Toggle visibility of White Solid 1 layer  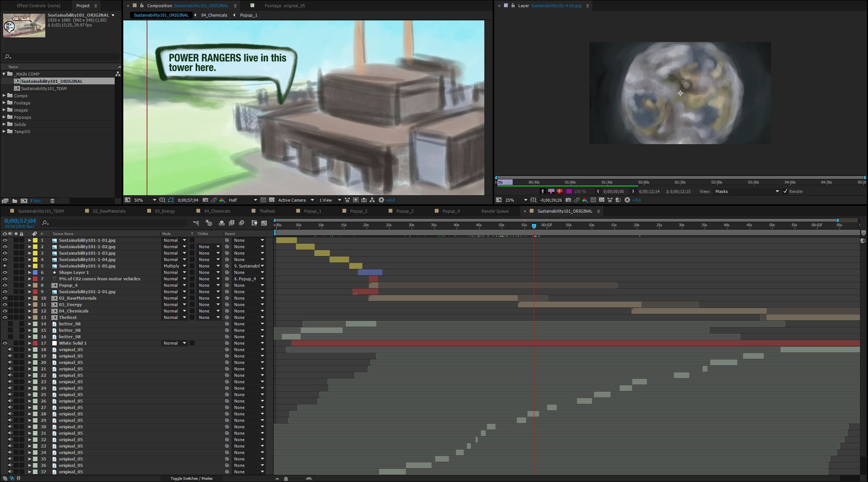[5, 343]
